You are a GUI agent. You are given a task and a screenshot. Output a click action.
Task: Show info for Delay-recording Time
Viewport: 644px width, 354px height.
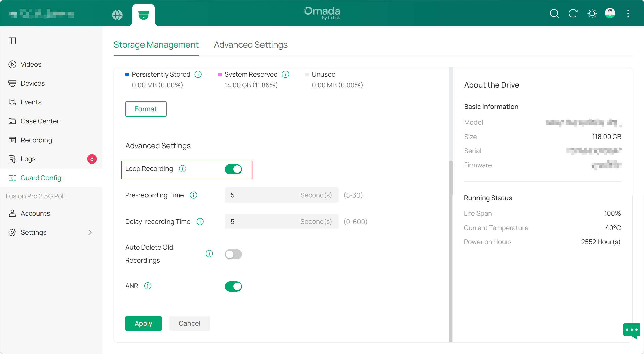[200, 222]
